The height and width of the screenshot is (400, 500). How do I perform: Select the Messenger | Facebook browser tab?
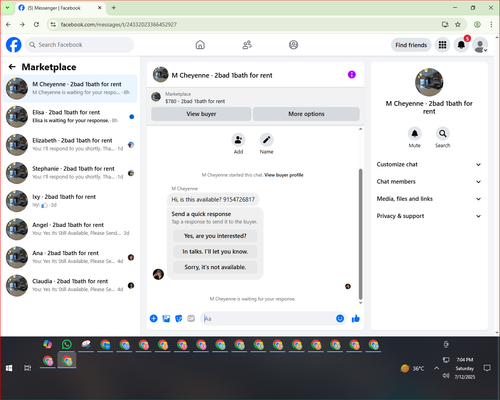pos(60,8)
